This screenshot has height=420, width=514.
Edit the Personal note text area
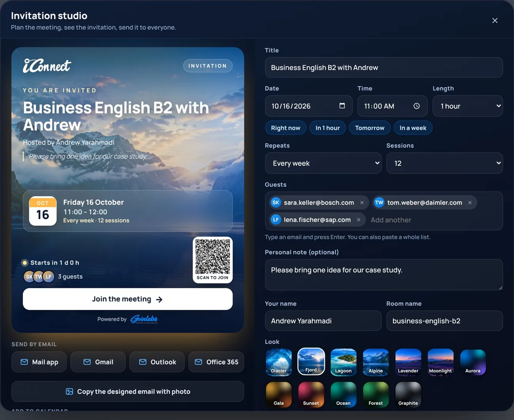384,275
